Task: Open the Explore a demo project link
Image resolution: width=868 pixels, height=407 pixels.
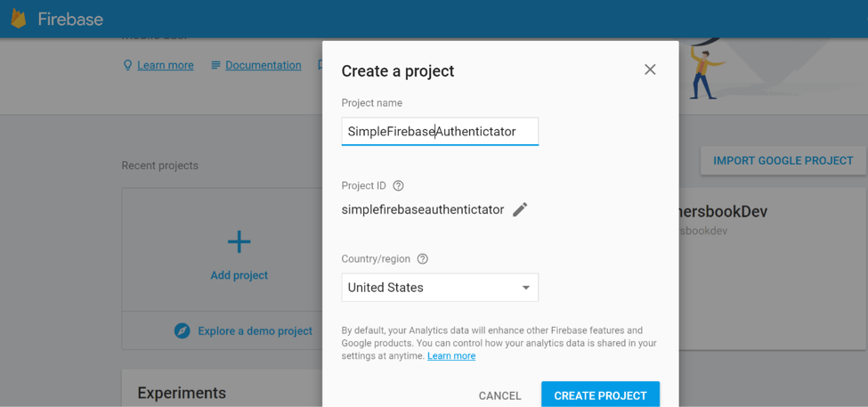Action: tap(255, 330)
